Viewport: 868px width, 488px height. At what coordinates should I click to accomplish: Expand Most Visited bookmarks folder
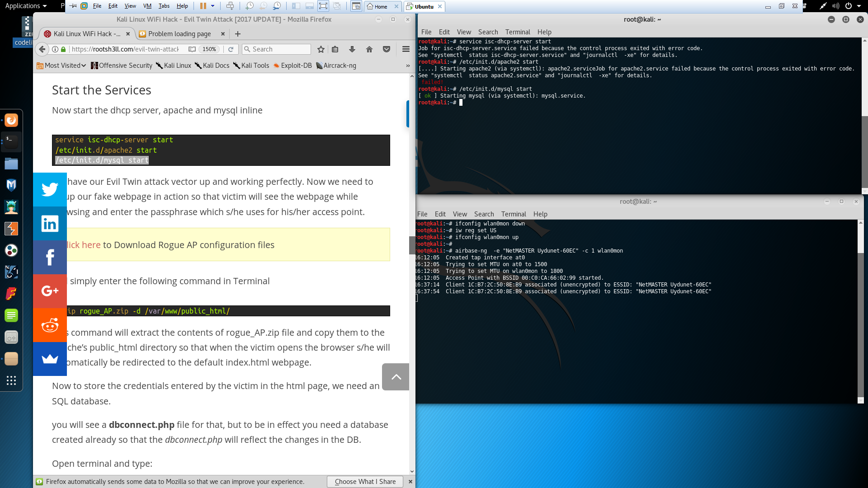[x=61, y=66]
